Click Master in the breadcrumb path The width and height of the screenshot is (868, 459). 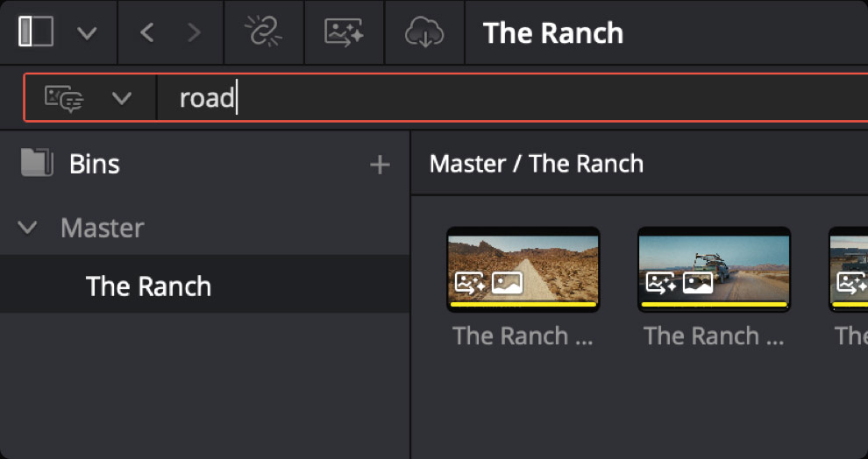click(467, 164)
